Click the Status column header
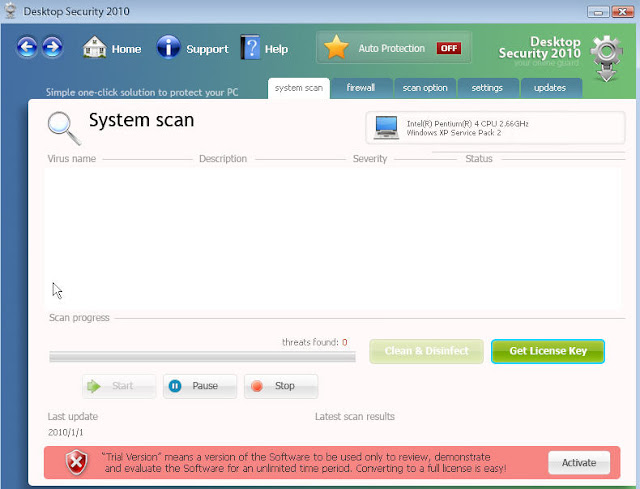The height and width of the screenshot is (489, 640). pyautogui.click(x=479, y=159)
